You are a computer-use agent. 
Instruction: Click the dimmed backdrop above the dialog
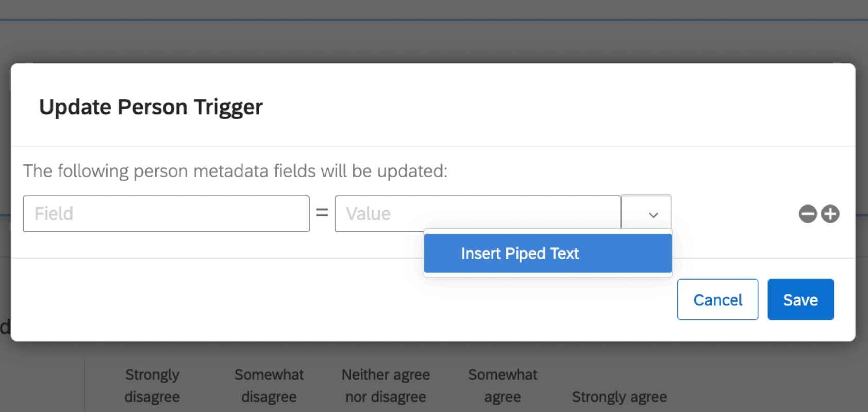pos(433,41)
